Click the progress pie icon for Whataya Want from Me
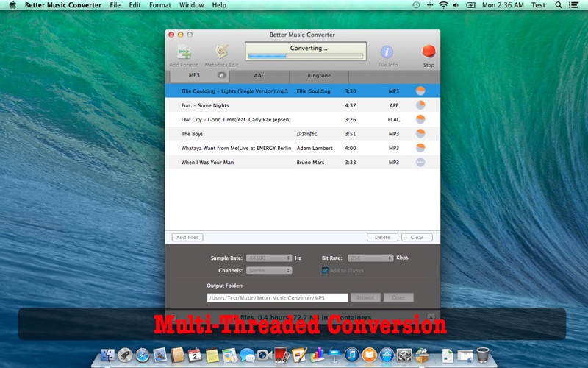Image resolution: width=588 pixels, height=368 pixels. [420, 148]
